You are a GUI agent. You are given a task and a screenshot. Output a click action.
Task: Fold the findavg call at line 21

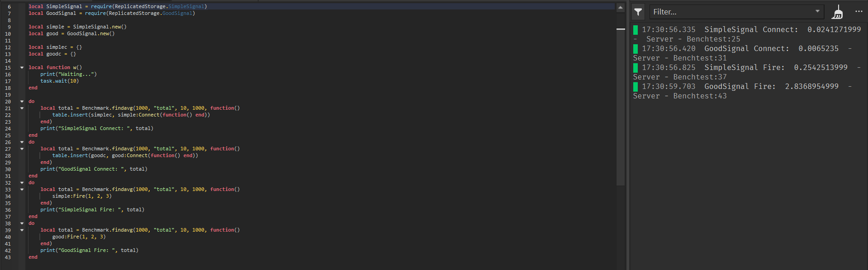[x=22, y=108]
